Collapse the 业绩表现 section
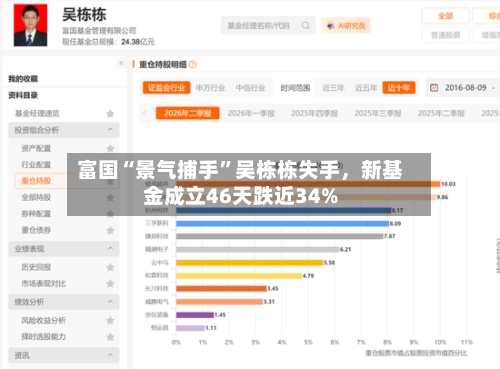The width and height of the screenshot is (500, 369). [x=64, y=249]
